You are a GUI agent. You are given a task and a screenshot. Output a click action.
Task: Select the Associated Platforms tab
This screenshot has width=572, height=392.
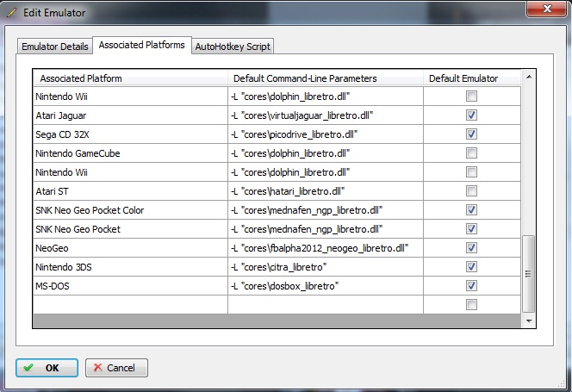tap(142, 45)
